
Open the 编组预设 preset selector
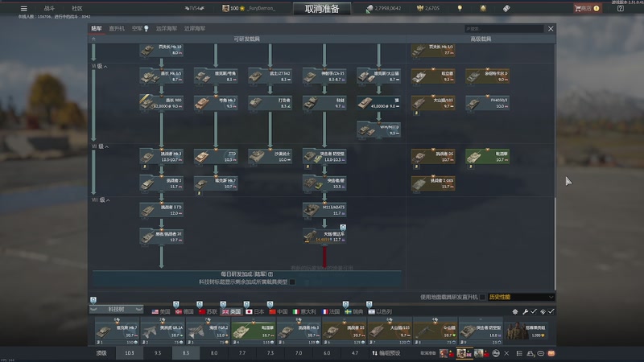[386, 353]
